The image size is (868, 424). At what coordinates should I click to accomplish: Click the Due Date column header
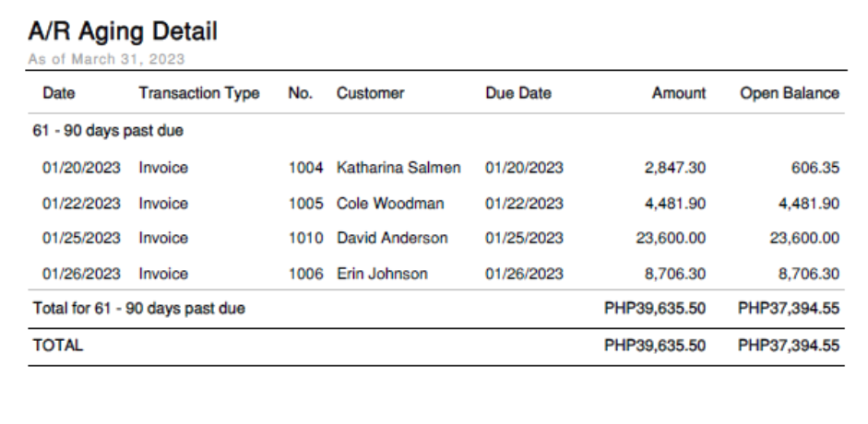tap(517, 93)
